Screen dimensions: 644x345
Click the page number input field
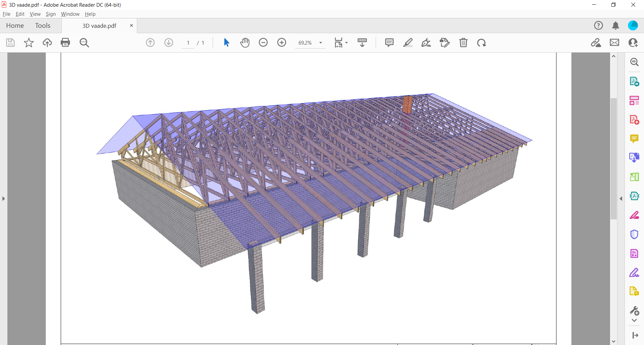pos(188,43)
